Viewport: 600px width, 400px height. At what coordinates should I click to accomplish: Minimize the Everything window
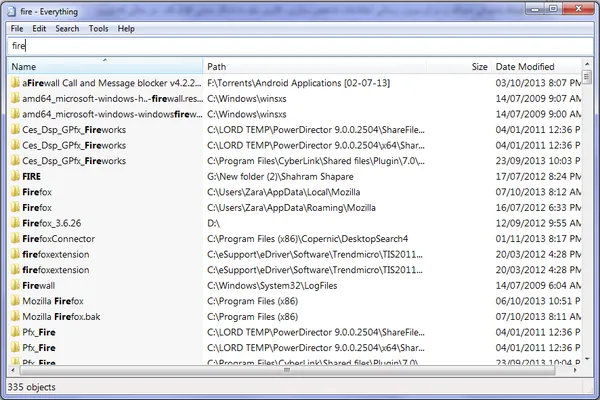536,8
